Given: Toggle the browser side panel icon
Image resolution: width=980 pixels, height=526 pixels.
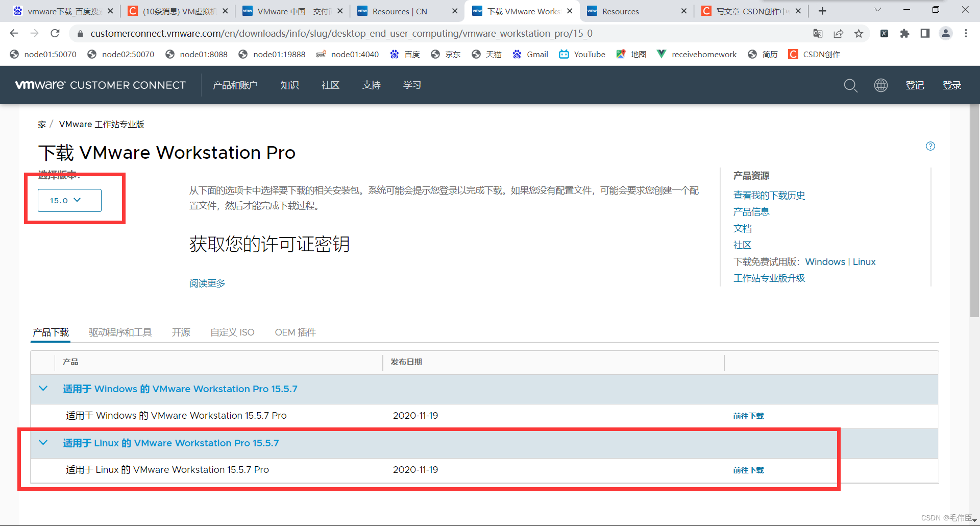Looking at the screenshot, I should (x=925, y=33).
